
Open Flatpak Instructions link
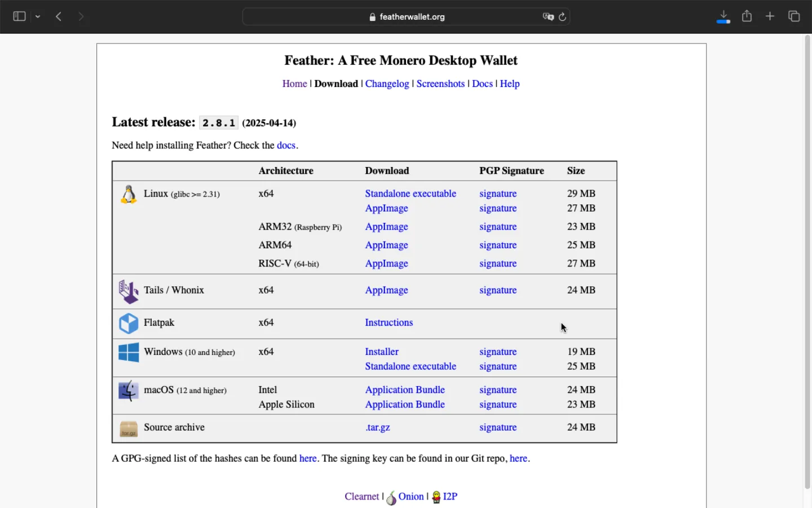point(389,322)
